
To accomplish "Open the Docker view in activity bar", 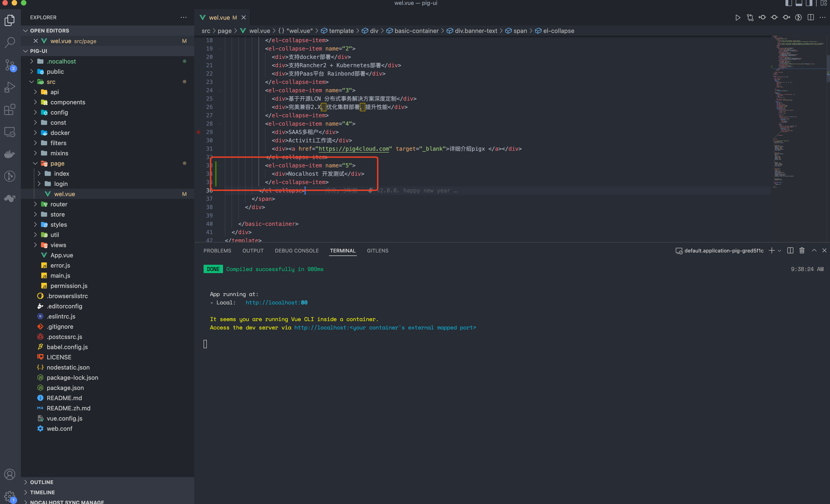I will pyautogui.click(x=10, y=154).
